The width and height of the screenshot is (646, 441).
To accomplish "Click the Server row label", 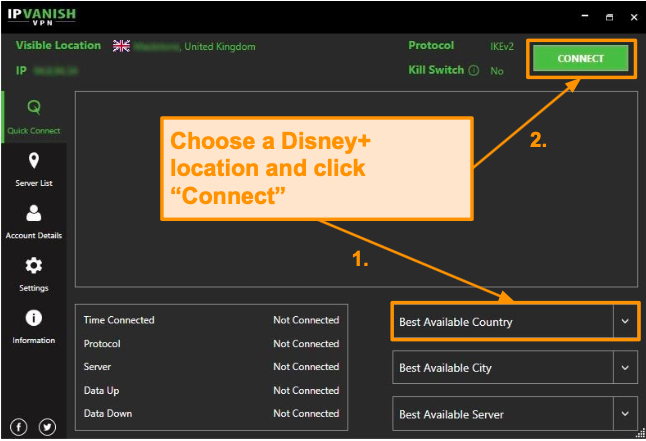I will point(97,366).
